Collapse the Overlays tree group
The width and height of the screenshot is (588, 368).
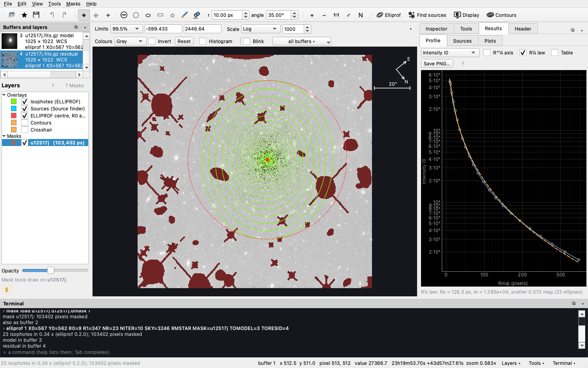(x=4, y=95)
